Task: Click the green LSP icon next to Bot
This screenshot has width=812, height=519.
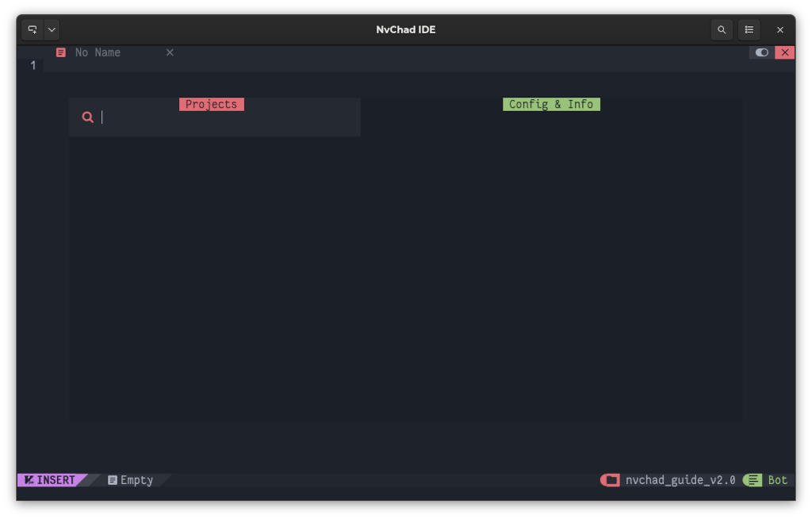Action: pyautogui.click(x=752, y=479)
